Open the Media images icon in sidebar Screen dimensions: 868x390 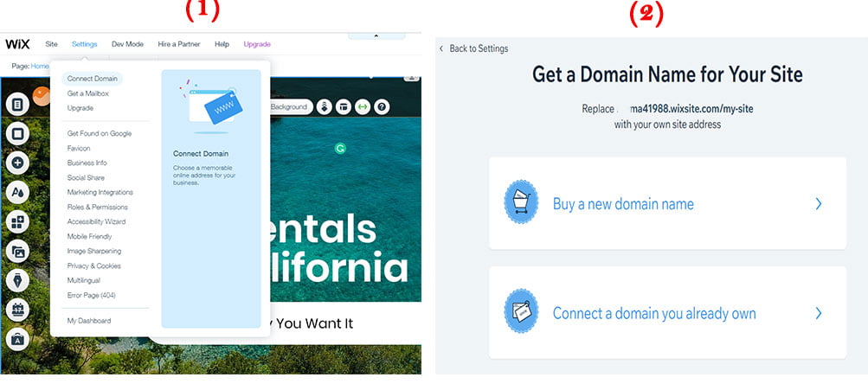pos(17,251)
